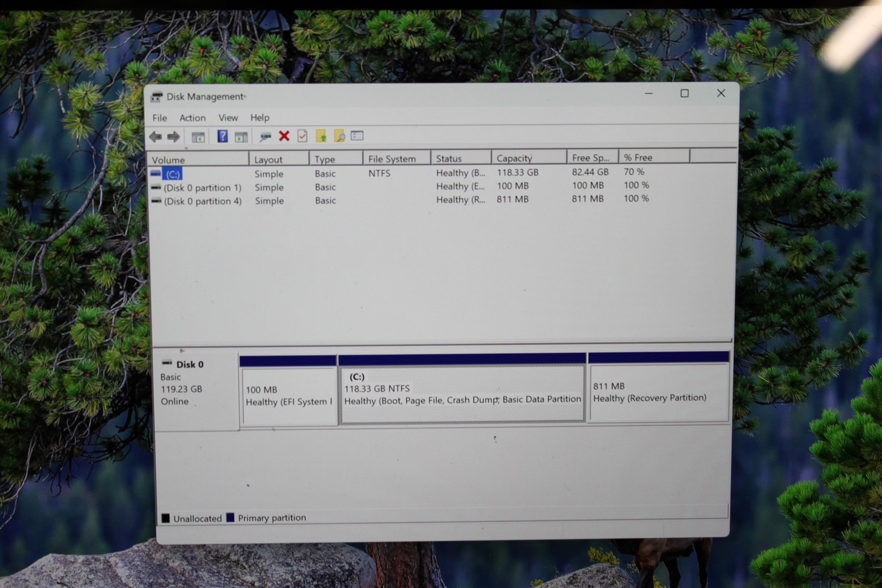This screenshot has height=588, width=882.
Task: Open the Help menu
Action: click(260, 117)
